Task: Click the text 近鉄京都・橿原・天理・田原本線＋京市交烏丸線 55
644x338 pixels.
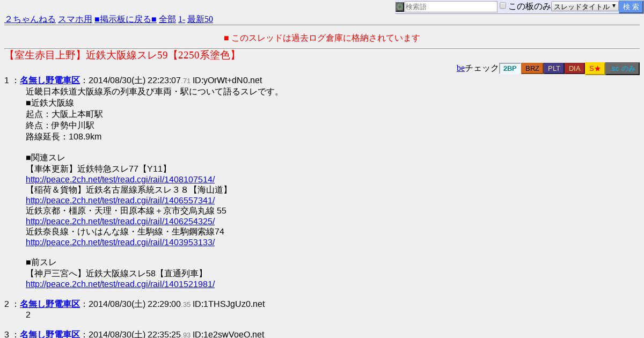Action: (126, 211)
